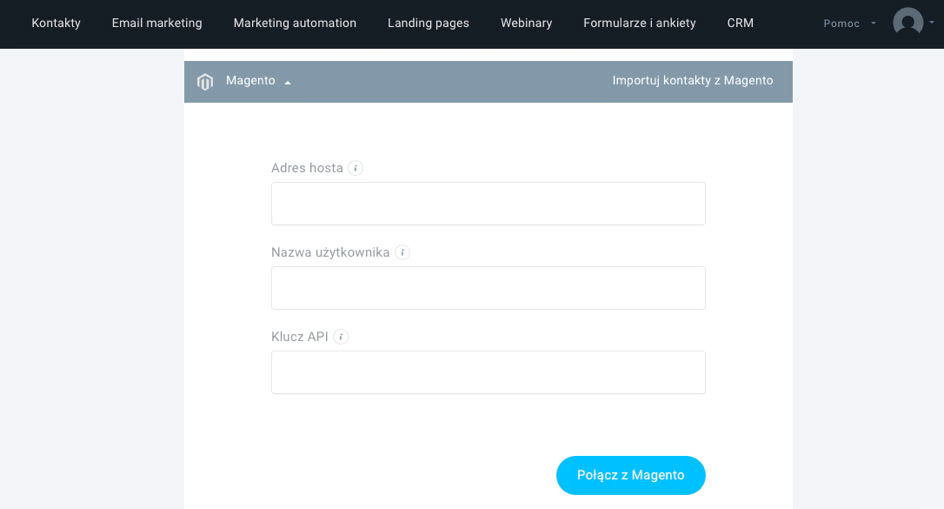Open Landing pages menu item
This screenshot has height=509, width=944.
click(428, 23)
